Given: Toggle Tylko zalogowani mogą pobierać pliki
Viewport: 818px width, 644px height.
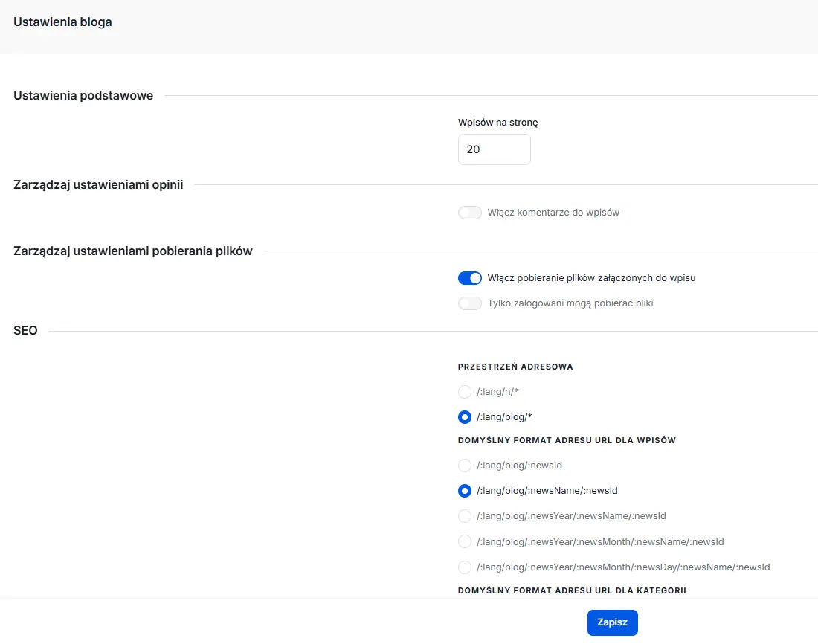Looking at the screenshot, I should pos(469,303).
